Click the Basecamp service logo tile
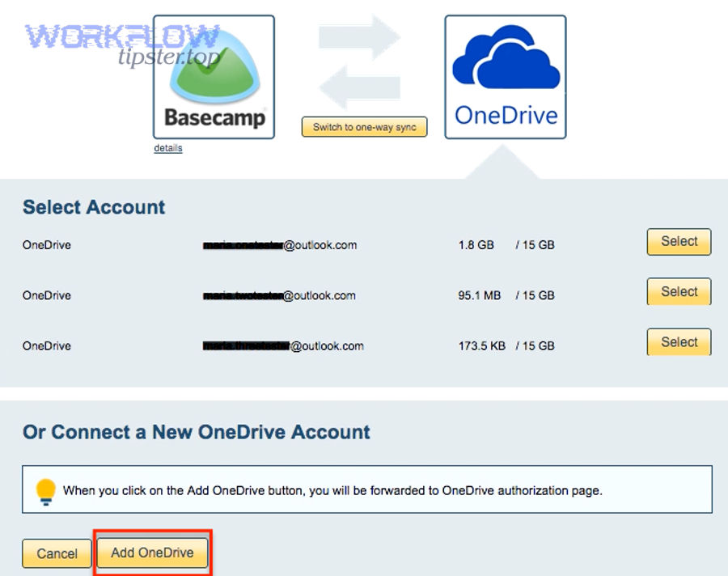Viewport: 728px width, 576px height. (x=214, y=77)
